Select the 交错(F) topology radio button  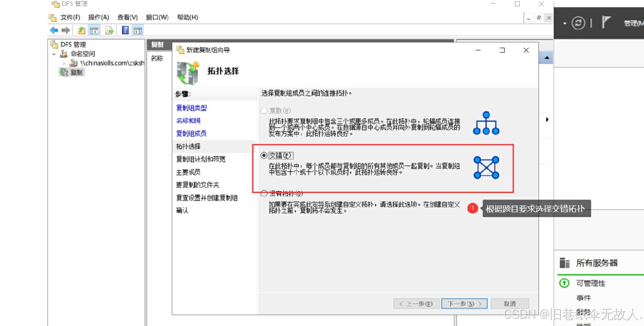pos(264,155)
